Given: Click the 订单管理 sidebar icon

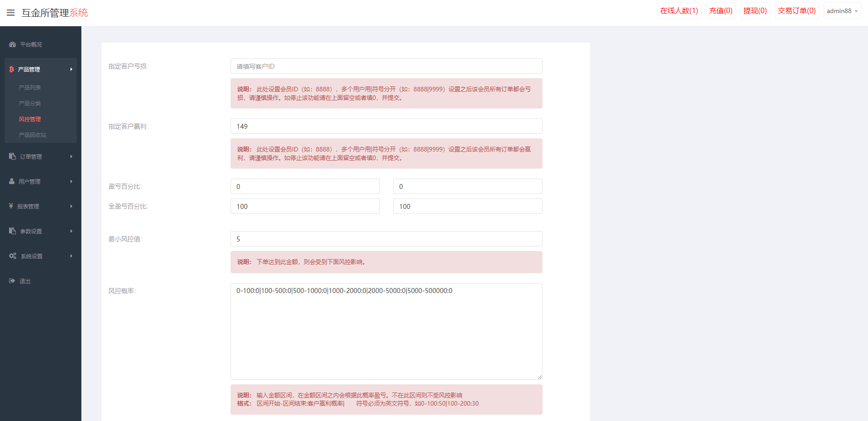Looking at the screenshot, I should (x=13, y=156).
